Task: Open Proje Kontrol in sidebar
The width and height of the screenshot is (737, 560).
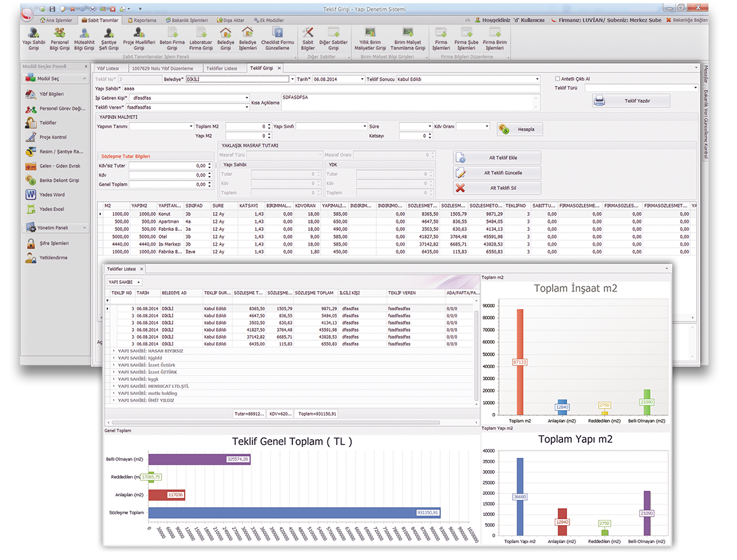Action: 53,137
